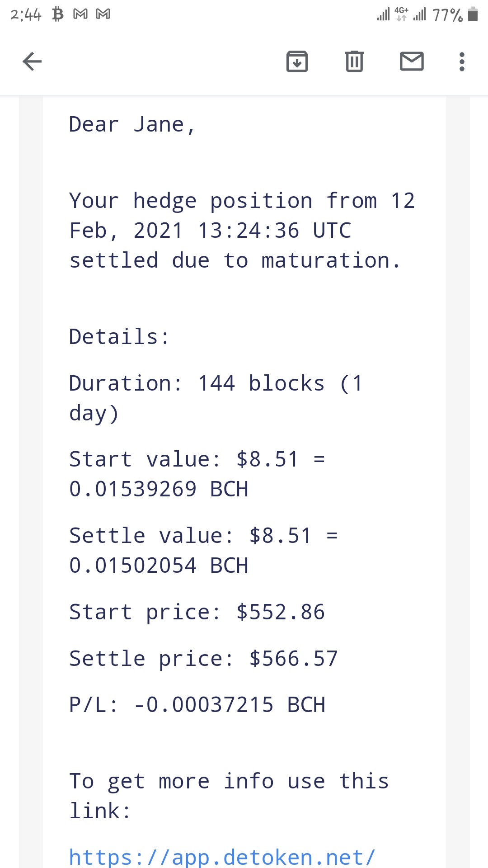Delete the email with trash icon
Image resolution: width=488 pixels, height=868 pixels.
pos(354,61)
